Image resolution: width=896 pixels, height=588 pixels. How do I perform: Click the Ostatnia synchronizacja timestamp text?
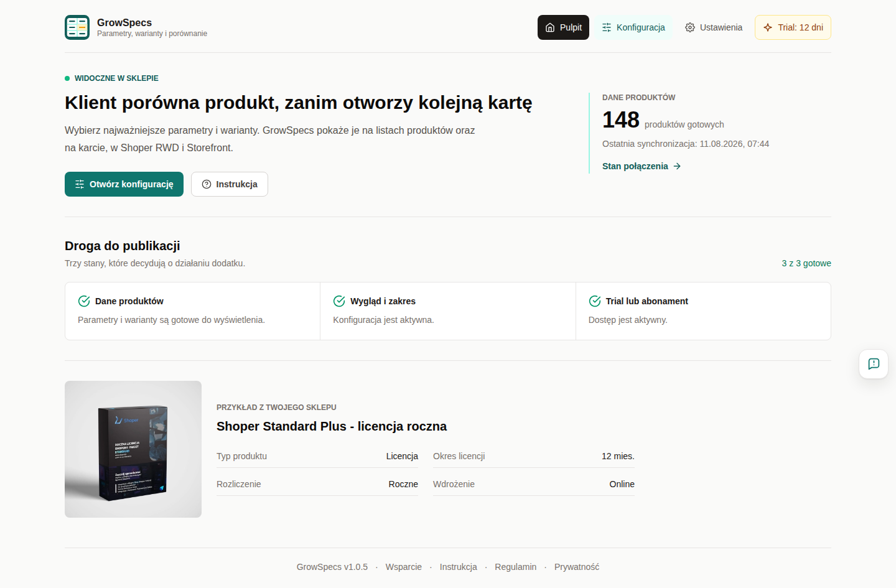686,144
